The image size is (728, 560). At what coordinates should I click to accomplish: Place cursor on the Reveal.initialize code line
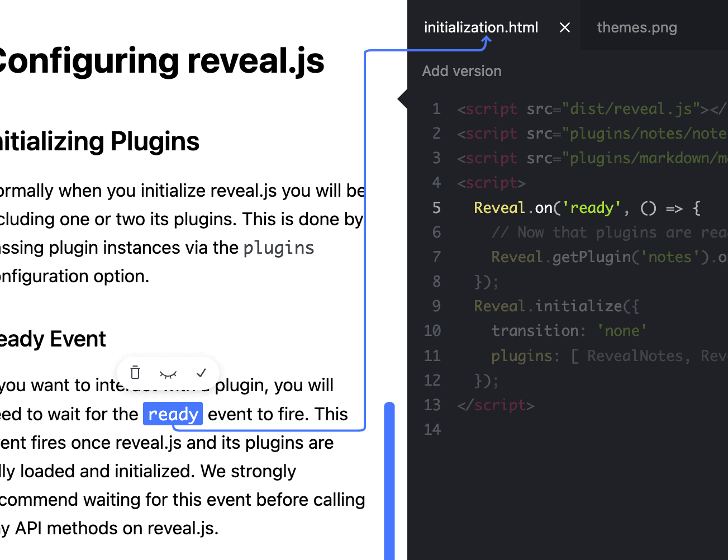pyautogui.click(x=556, y=306)
